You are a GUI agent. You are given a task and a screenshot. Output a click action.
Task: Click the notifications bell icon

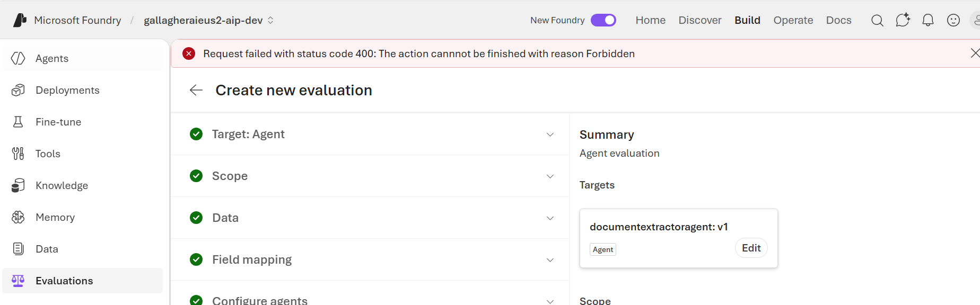928,21
